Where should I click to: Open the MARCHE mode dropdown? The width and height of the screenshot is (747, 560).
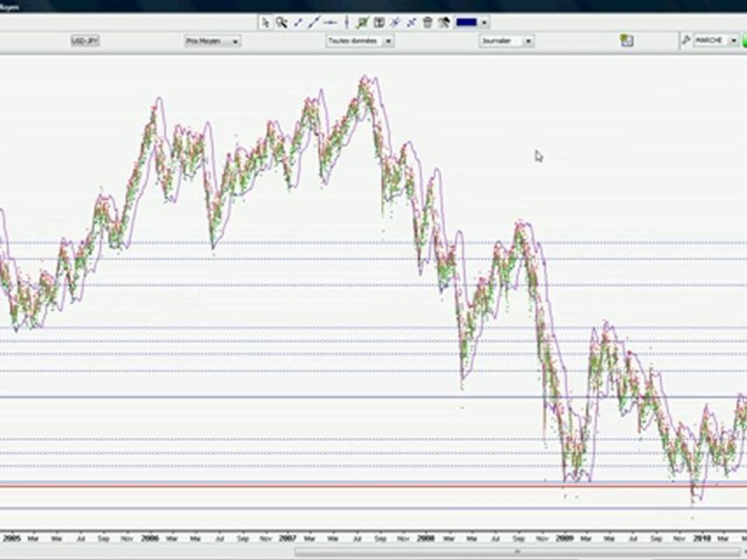tap(716, 41)
